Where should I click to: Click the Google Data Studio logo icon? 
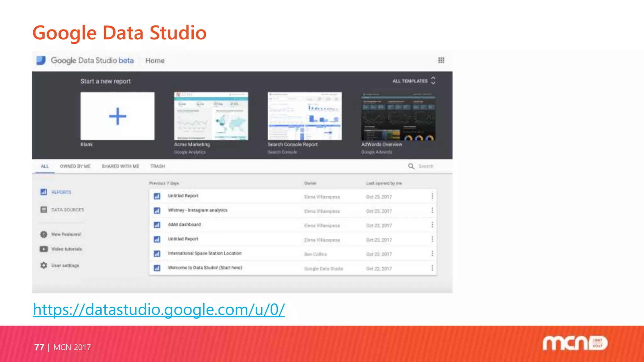(x=41, y=60)
